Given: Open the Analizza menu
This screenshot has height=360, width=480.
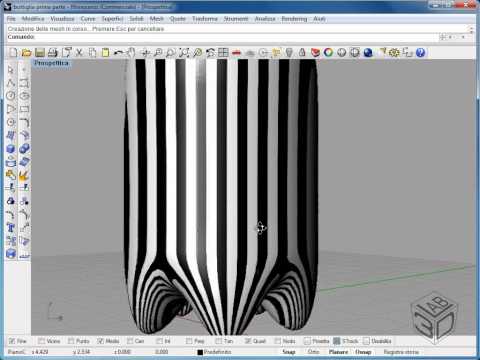Looking at the screenshot, I should point(265,19).
